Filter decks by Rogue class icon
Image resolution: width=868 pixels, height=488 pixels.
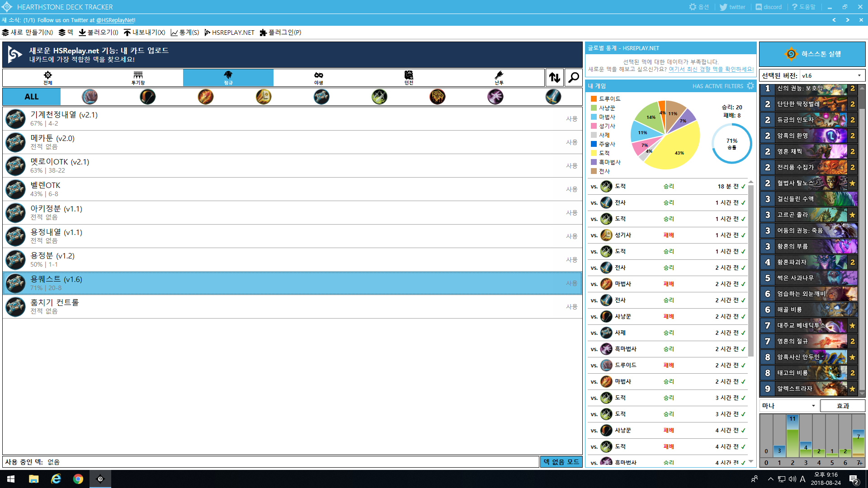coord(379,97)
